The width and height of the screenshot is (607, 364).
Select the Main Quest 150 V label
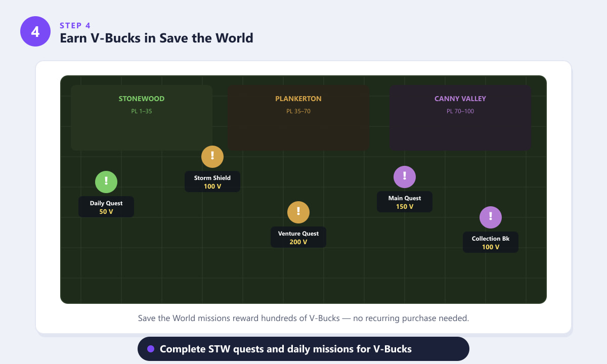(x=405, y=202)
